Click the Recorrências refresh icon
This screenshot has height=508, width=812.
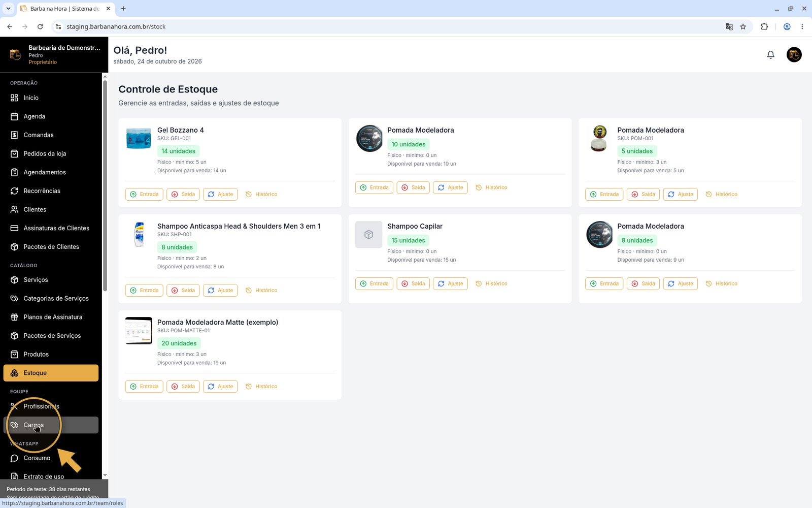pos(14,191)
